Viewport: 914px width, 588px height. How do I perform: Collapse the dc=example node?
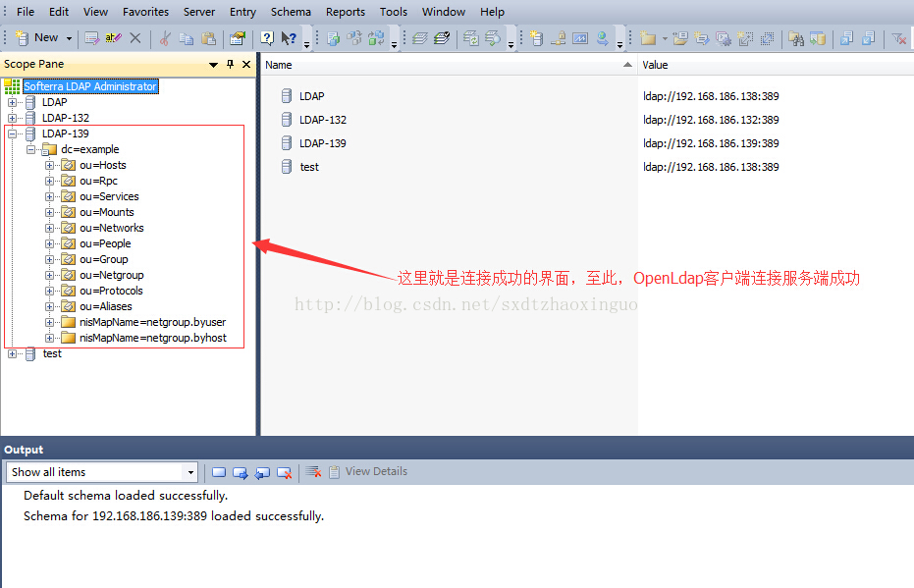pyautogui.click(x=30, y=150)
